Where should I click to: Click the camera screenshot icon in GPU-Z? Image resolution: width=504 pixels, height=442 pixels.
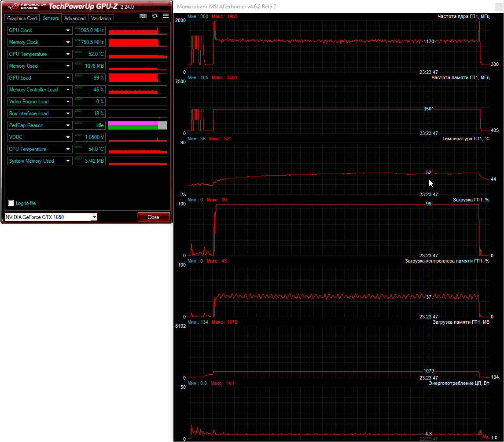[x=143, y=16]
